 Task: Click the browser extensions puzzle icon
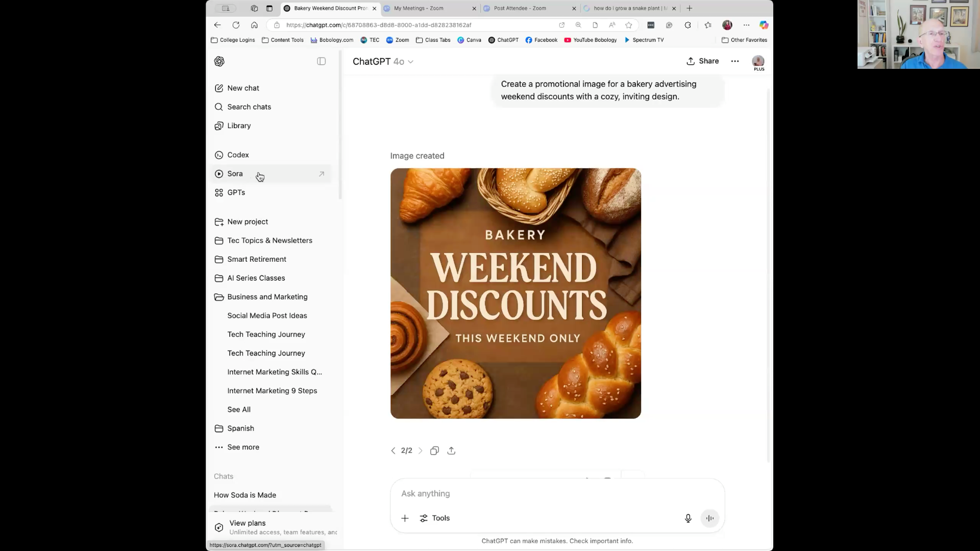[688, 25]
